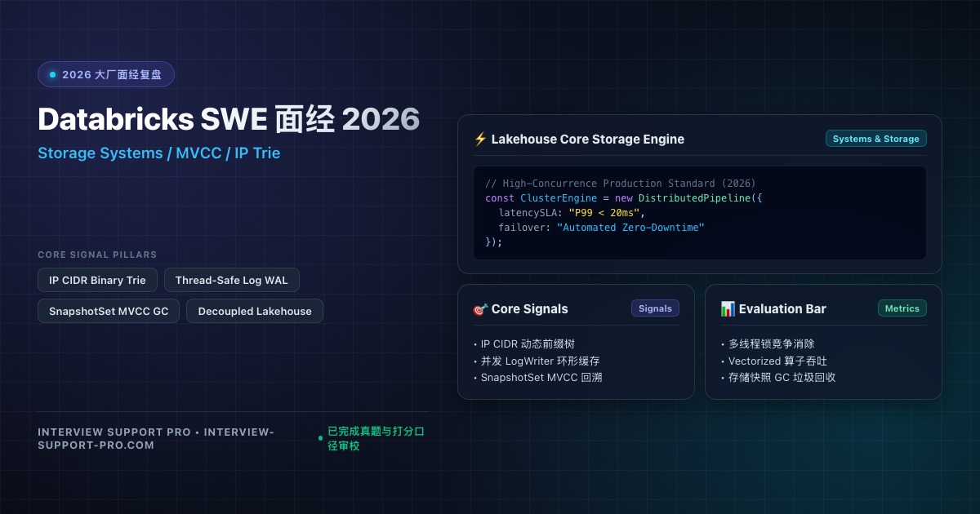Click the 多线程锁竞争消除 bullet
Screen dimensions: 980x514
768,344
